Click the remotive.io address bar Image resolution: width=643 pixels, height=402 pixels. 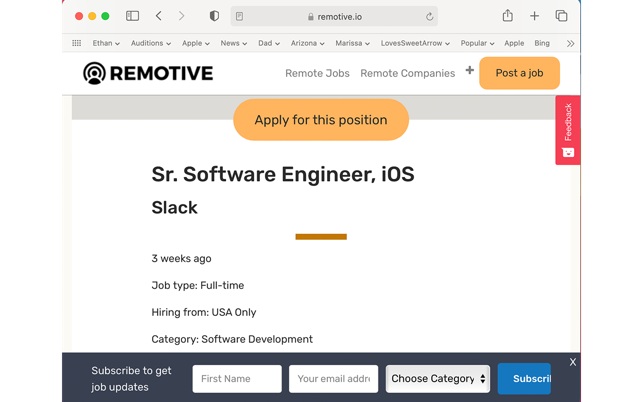pyautogui.click(x=334, y=16)
